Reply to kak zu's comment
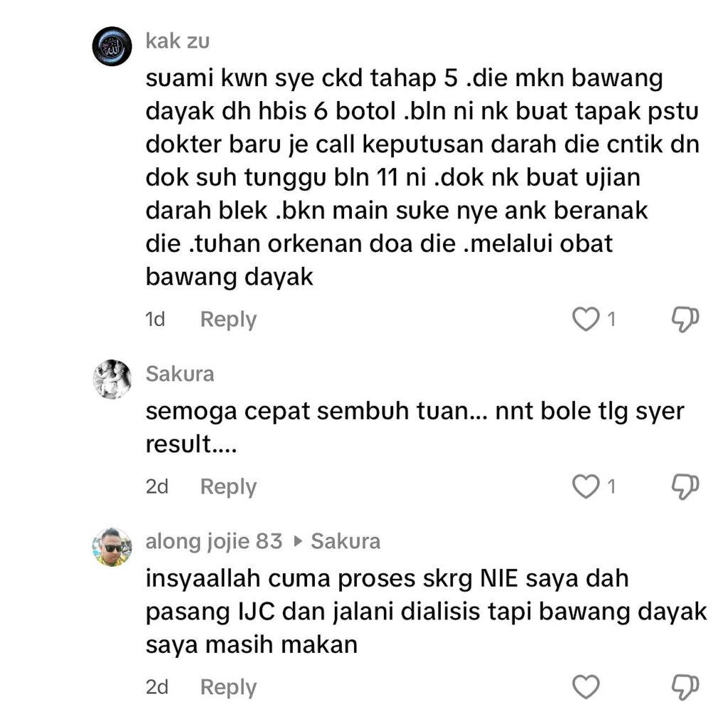The height and width of the screenshot is (702, 728). (228, 319)
